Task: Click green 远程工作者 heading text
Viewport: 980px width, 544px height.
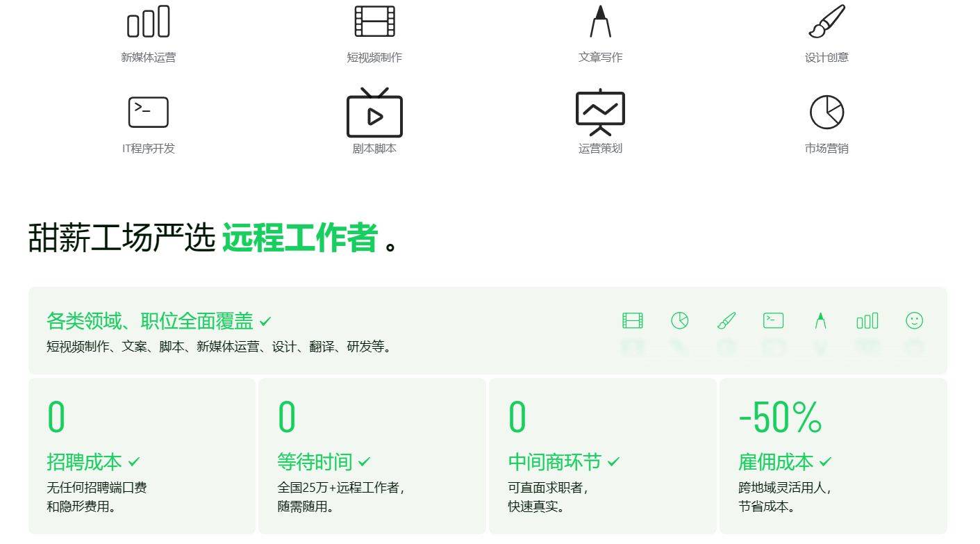Action: pos(300,238)
